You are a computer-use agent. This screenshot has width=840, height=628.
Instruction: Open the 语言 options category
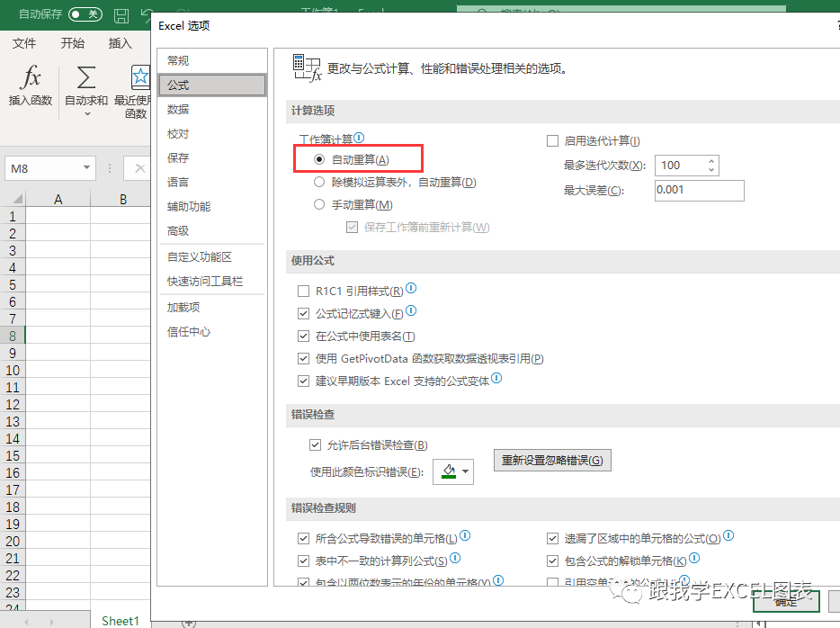click(x=212, y=182)
